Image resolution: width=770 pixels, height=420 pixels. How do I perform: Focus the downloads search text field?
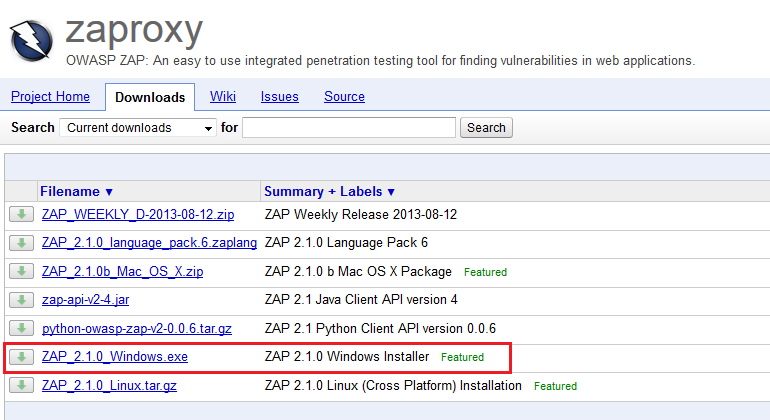[x=350, y=128]
